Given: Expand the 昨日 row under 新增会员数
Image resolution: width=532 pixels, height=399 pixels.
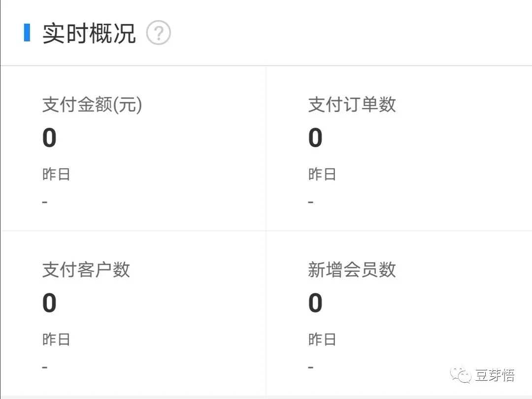Looking at the screenshot, I should click(x=323, y=339).
